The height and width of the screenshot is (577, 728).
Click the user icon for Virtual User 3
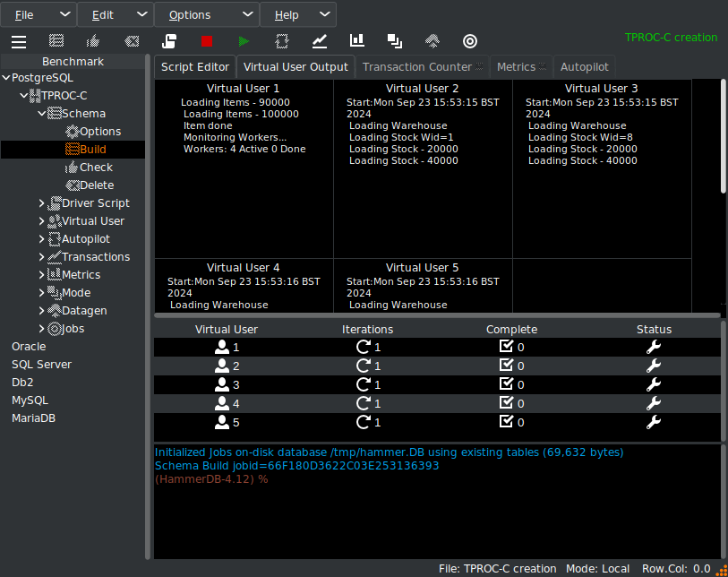click(x=222, y=384)
